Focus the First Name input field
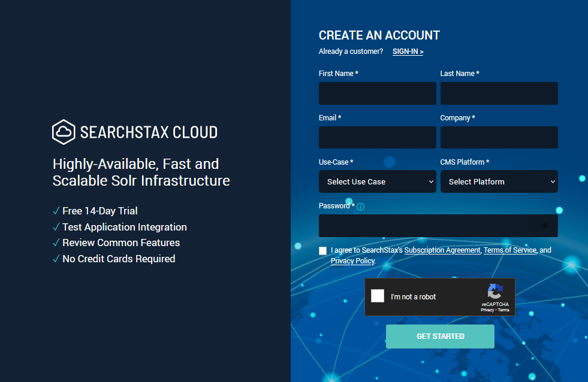Screen dimensions: 588x382 click(x=377, y=93)
